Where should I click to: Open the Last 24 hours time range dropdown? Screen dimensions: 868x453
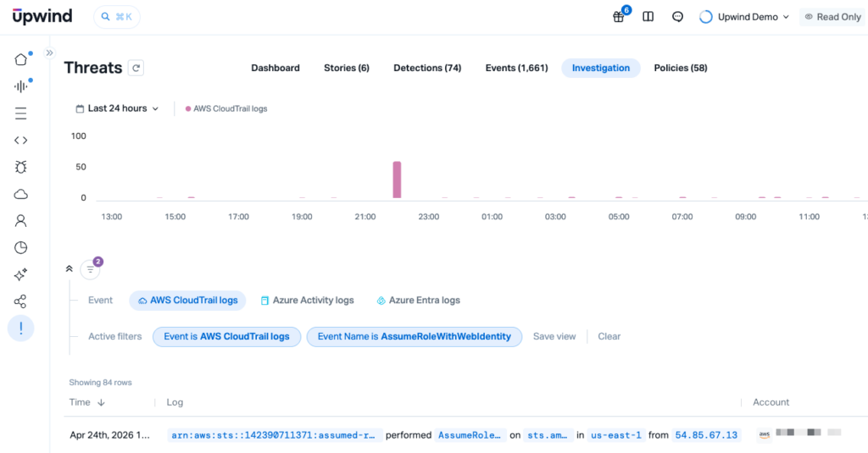(x=117, y=108)
